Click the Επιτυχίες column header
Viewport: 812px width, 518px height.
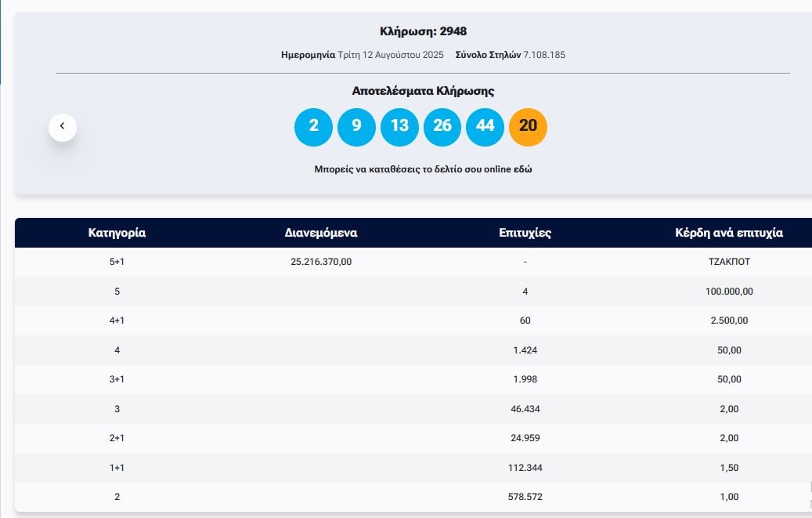(525, 233)
